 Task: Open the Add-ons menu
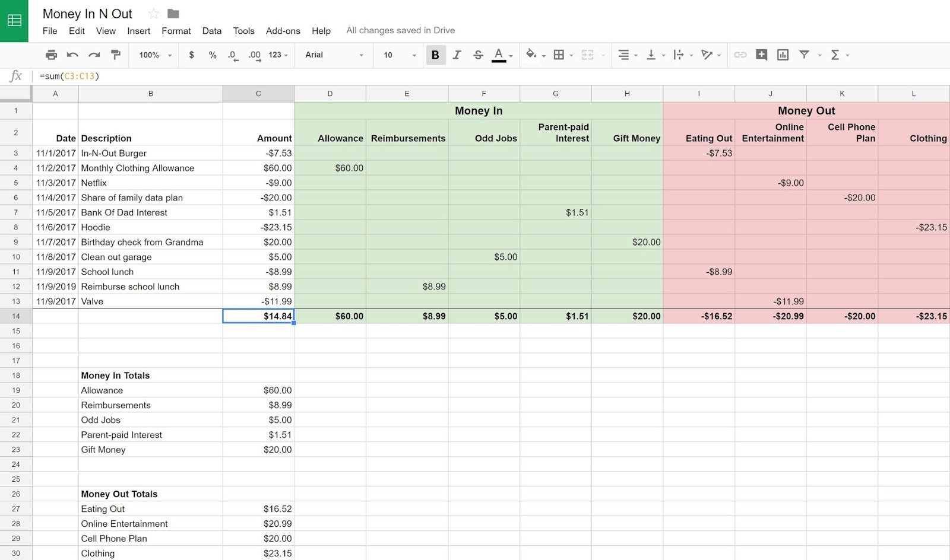pos(283,31)
